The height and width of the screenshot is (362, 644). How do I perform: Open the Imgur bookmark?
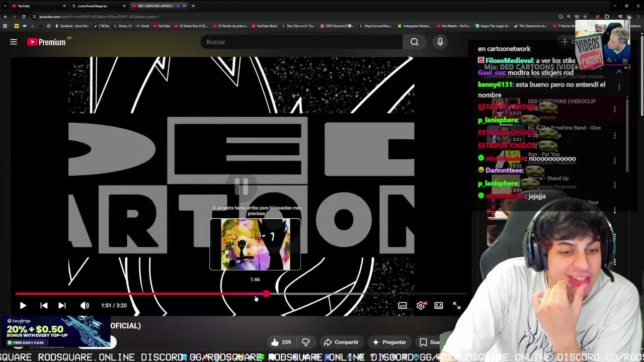point(492,26)
